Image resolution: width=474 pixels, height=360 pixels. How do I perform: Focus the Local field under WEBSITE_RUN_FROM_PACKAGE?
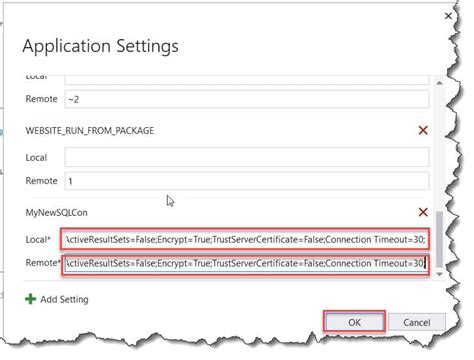click(247, 157)
